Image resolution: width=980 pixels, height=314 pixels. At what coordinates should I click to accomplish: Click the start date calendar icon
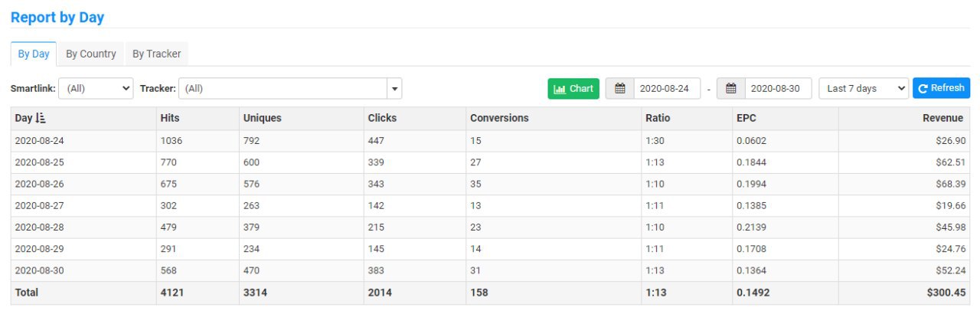pos(620,89)
